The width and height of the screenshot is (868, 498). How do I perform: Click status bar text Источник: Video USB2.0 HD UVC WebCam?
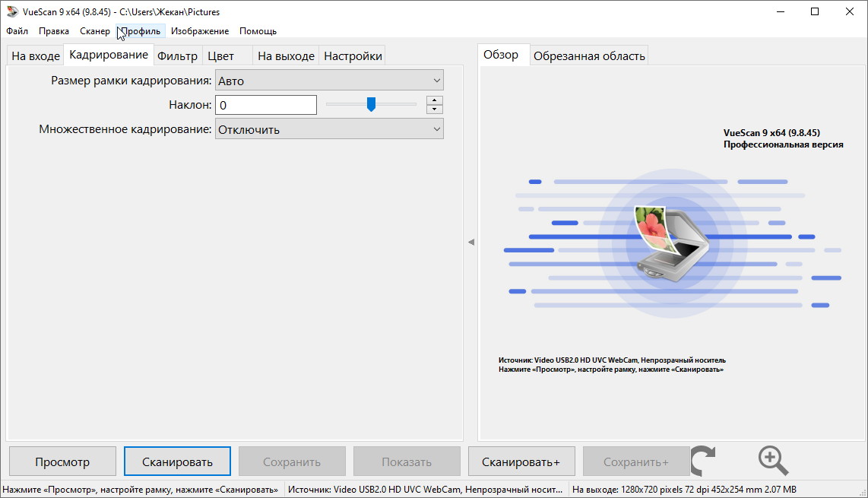tap(425, 490)
